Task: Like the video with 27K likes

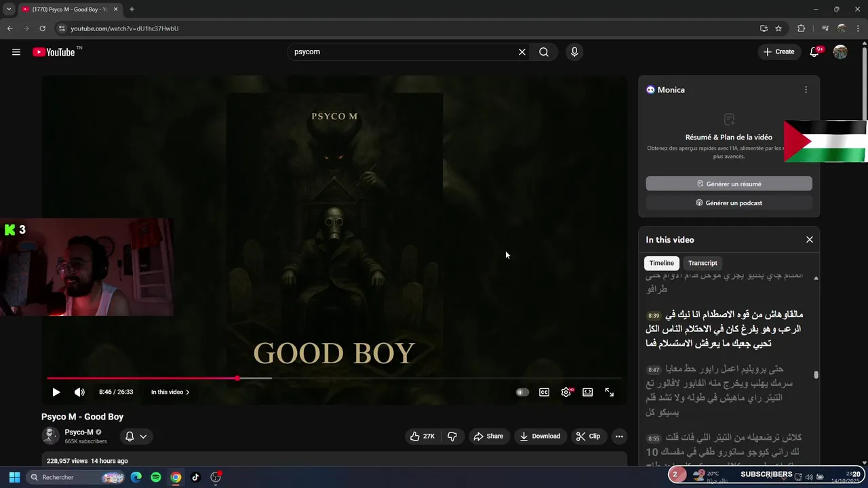Action: click(422, 436)
